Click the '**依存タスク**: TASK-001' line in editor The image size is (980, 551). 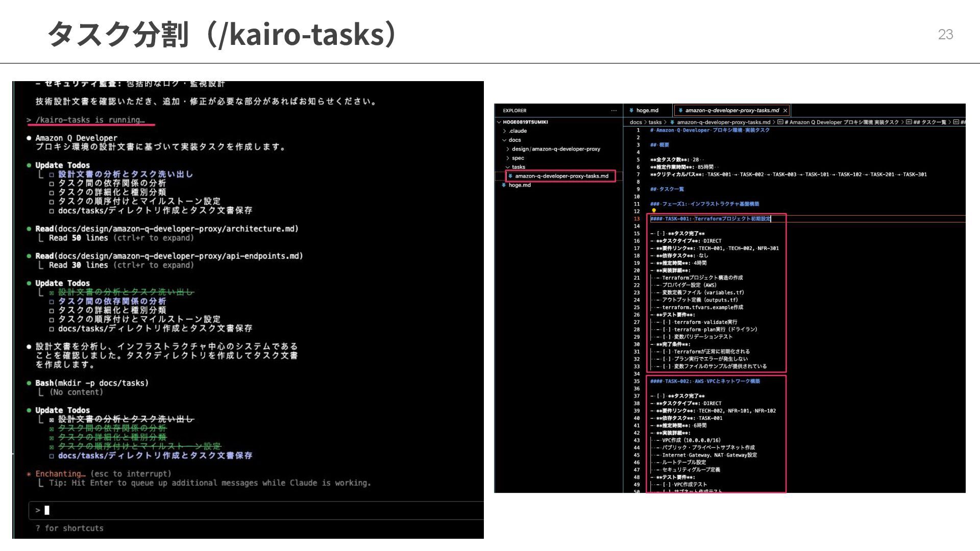(x=687, y=418)
